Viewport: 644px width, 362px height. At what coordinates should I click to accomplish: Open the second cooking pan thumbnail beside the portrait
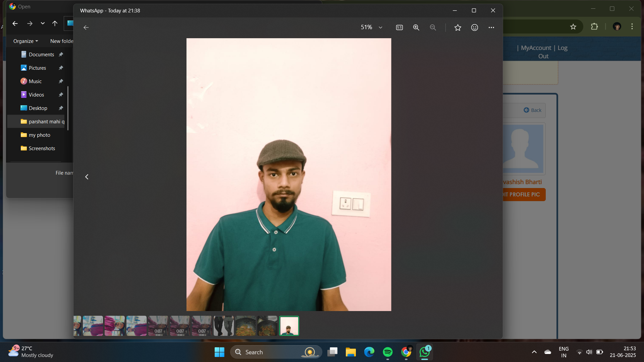coord(267,326)
